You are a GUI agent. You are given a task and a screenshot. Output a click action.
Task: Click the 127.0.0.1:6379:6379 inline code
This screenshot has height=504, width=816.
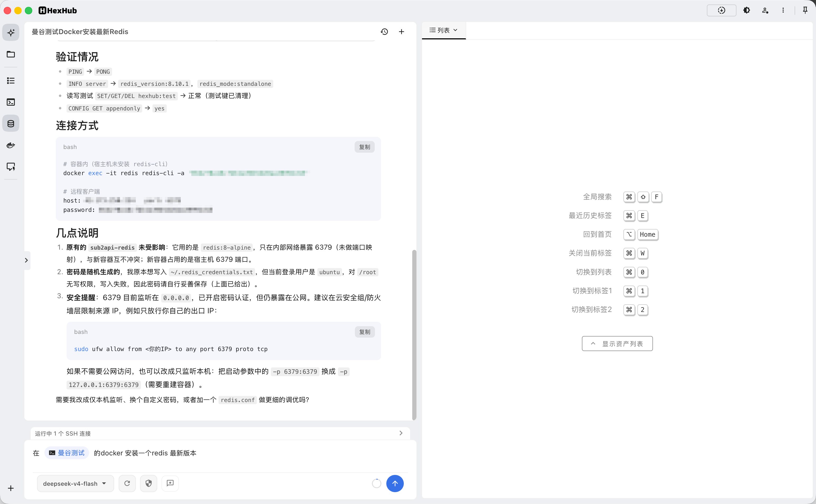click(104, 385)
